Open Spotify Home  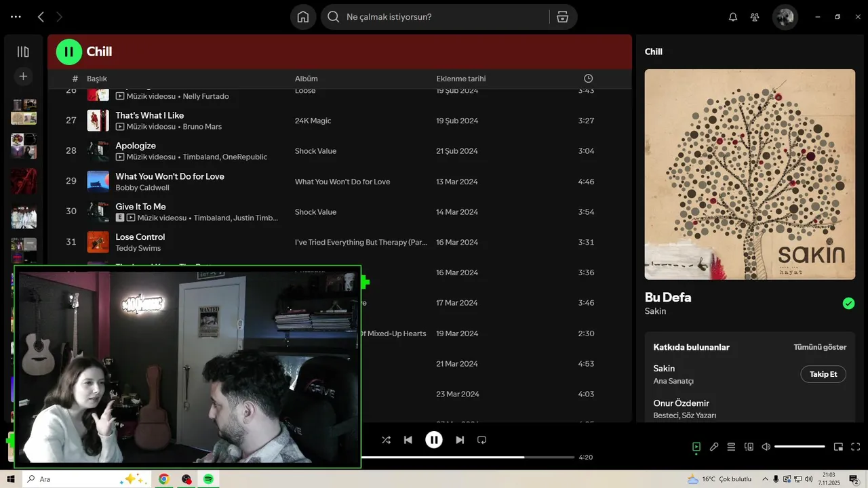303,17
